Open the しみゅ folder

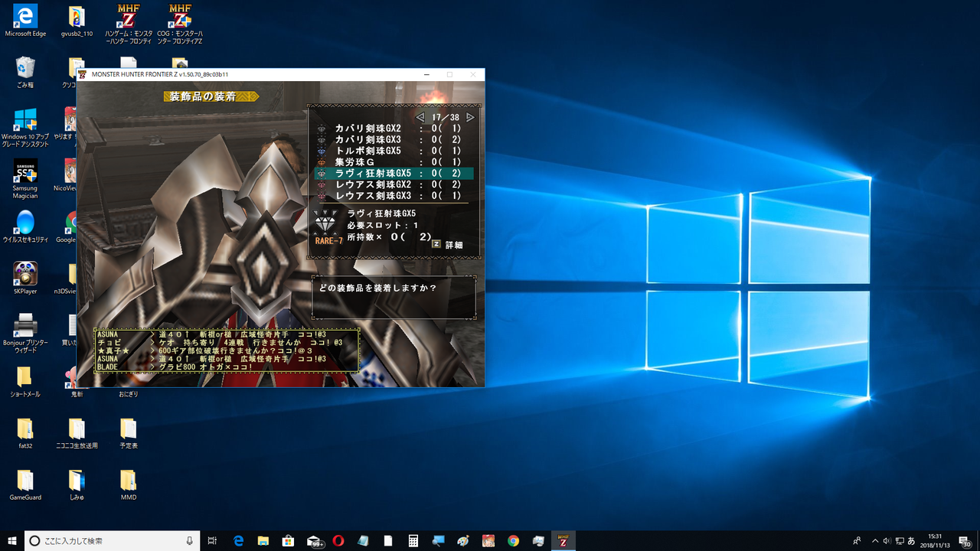pyautogui.click(x=77, y=485)
